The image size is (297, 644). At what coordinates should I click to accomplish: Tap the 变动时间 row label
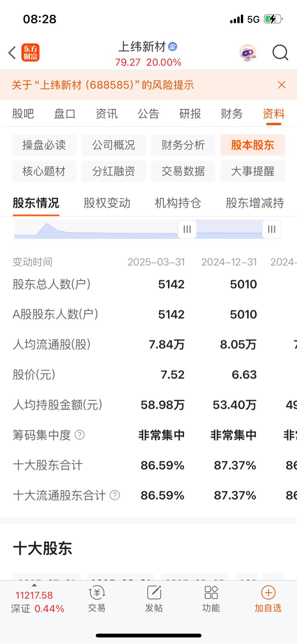[x=32, y=262]
